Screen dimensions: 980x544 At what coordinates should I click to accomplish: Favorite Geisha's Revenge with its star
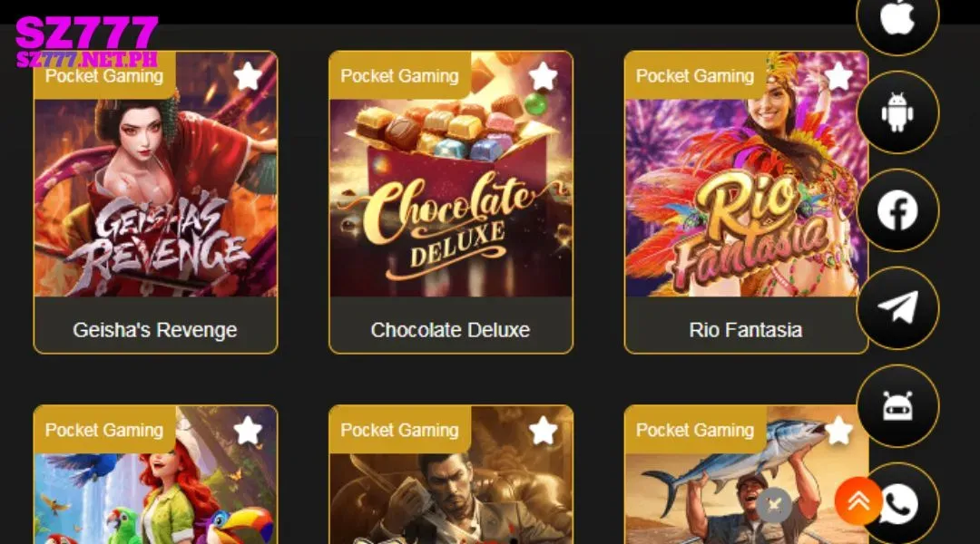coord(248,77)
